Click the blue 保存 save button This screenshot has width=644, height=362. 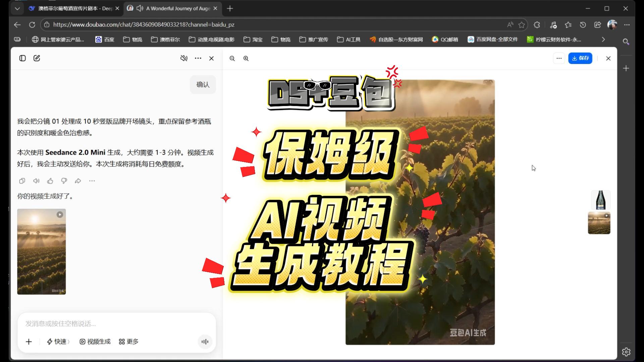(x=580, y=58)
